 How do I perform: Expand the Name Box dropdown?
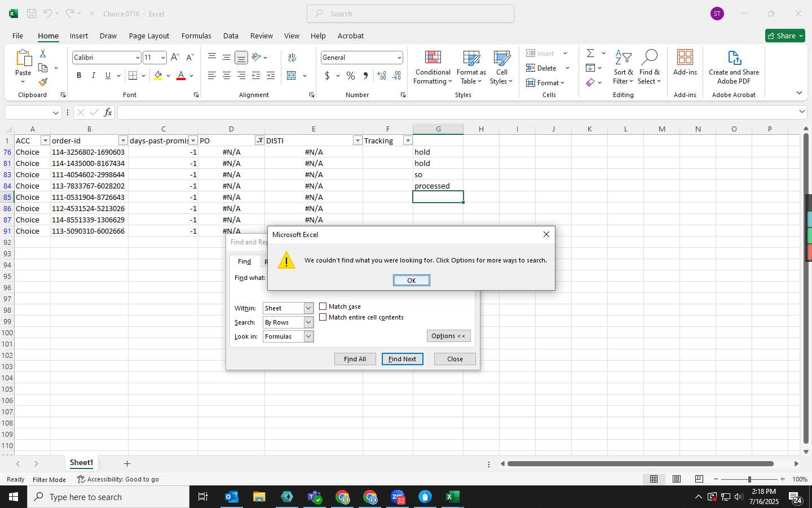coord(55,112)
